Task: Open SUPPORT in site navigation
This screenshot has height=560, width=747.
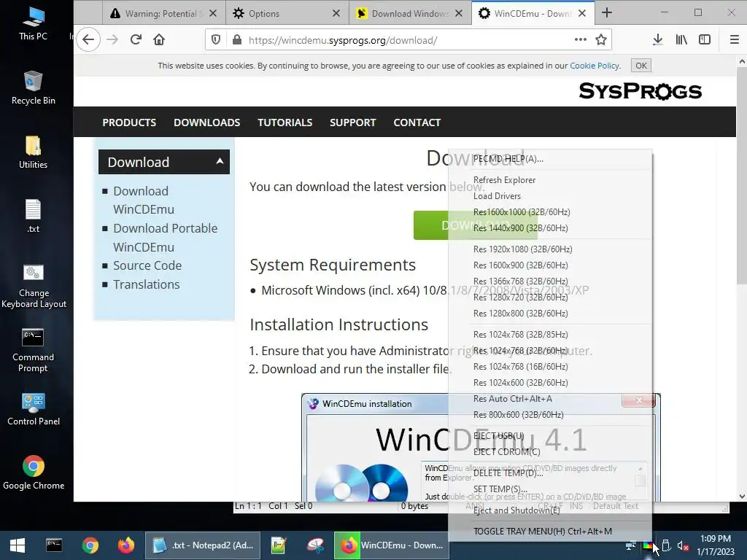Action: 352,122
